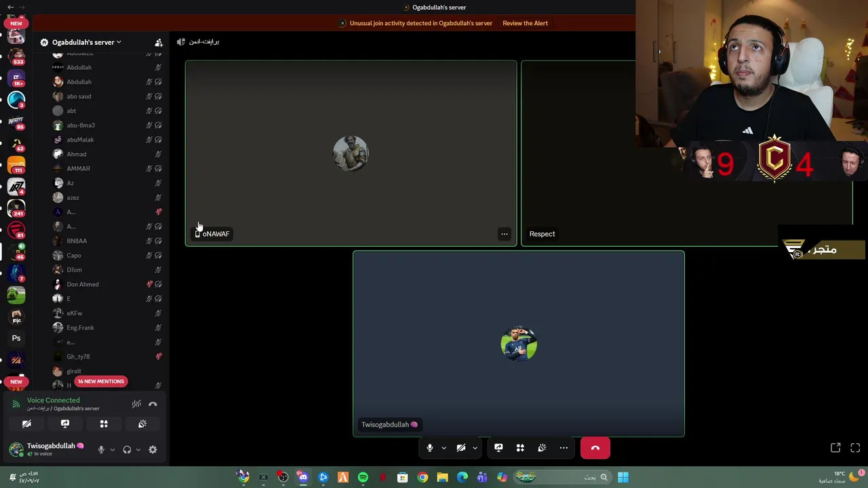Click your avatar in the user panel
This screenshot has width=868, height=488.
(x=16, y=449)
